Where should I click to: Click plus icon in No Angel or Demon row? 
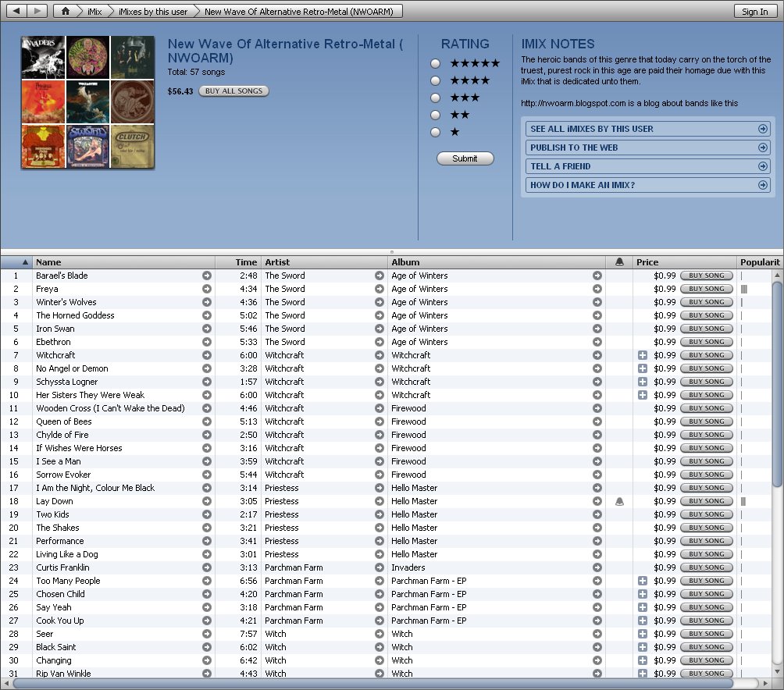pos(643,368)
